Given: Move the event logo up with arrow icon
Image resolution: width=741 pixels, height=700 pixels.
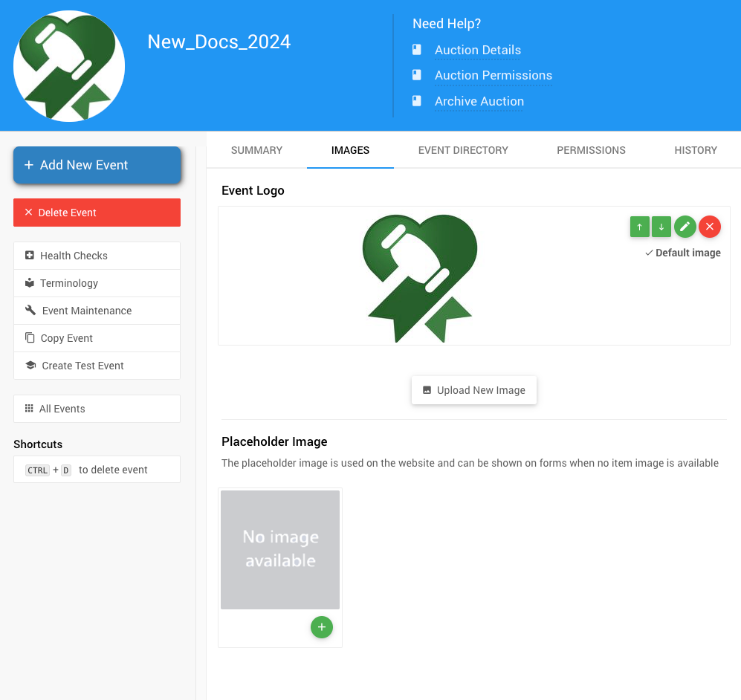Looking at the screenshot, I should 639,227.
